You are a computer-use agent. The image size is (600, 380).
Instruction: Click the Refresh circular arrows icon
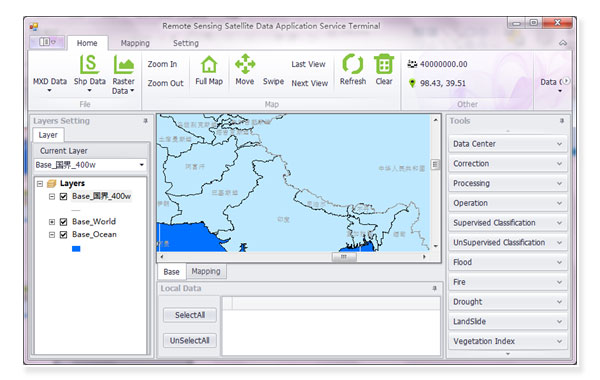click(x=352, y=64)
